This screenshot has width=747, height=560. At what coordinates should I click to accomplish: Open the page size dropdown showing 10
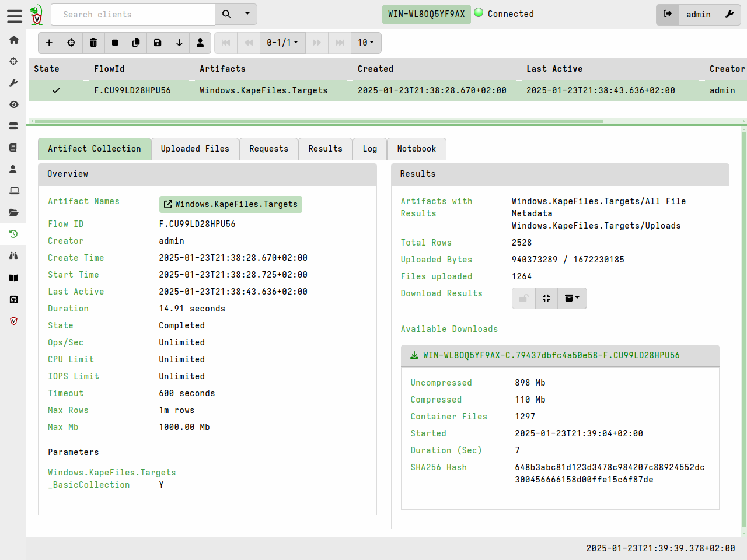(x=366, y=43)
